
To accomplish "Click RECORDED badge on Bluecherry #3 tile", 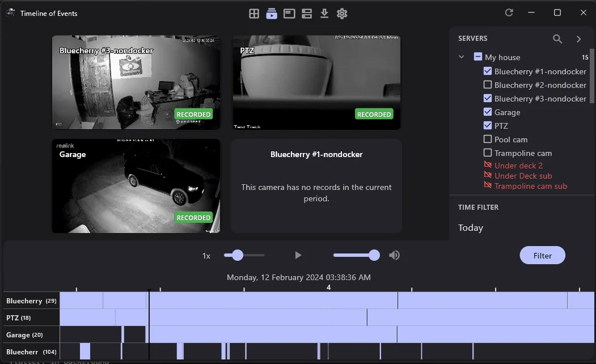I will point(193,115).
